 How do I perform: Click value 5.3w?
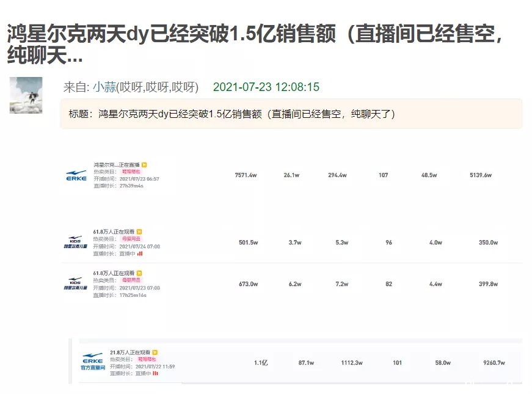(x=342, y=243)
